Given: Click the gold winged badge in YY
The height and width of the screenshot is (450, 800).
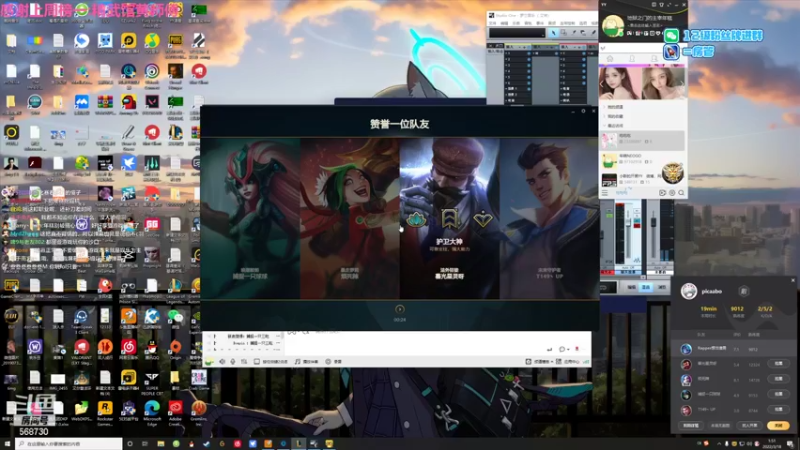Looking at the screenshot, I should tap(672, 173).
